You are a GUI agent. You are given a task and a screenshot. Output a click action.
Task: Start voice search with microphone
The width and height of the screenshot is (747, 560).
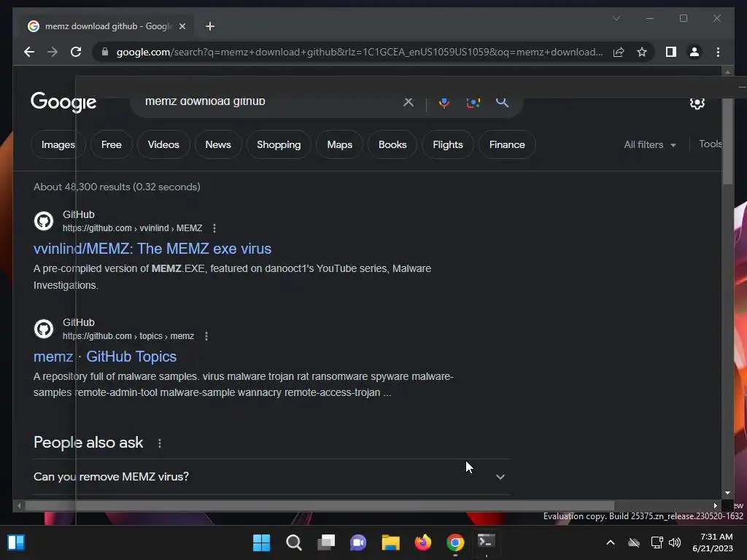pos(444,102)
